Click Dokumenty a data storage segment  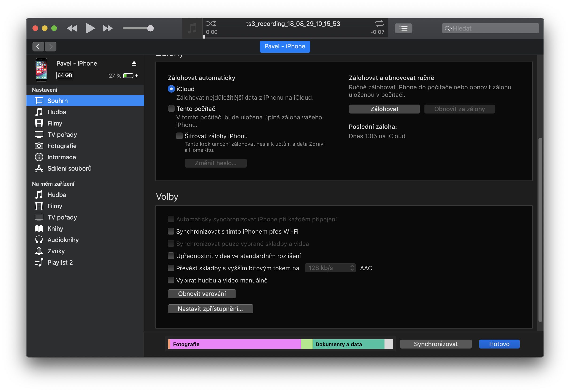coord(348,344)
